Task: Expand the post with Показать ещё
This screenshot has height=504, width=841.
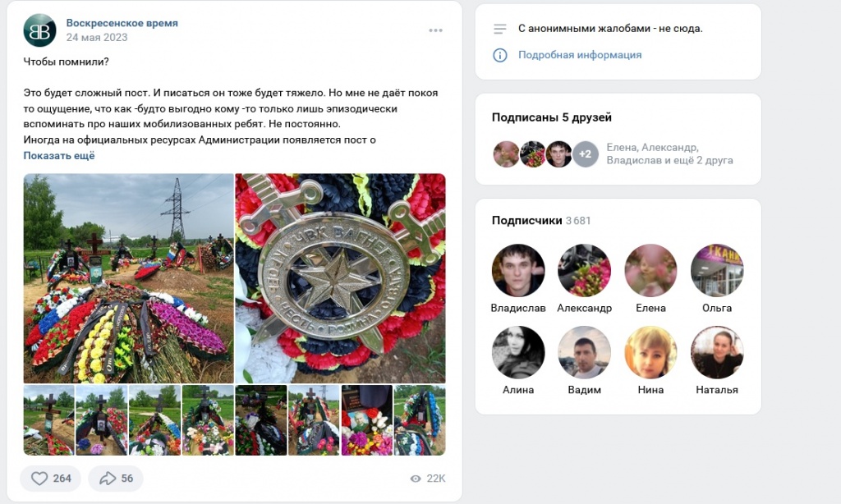Action: (59, 155)
